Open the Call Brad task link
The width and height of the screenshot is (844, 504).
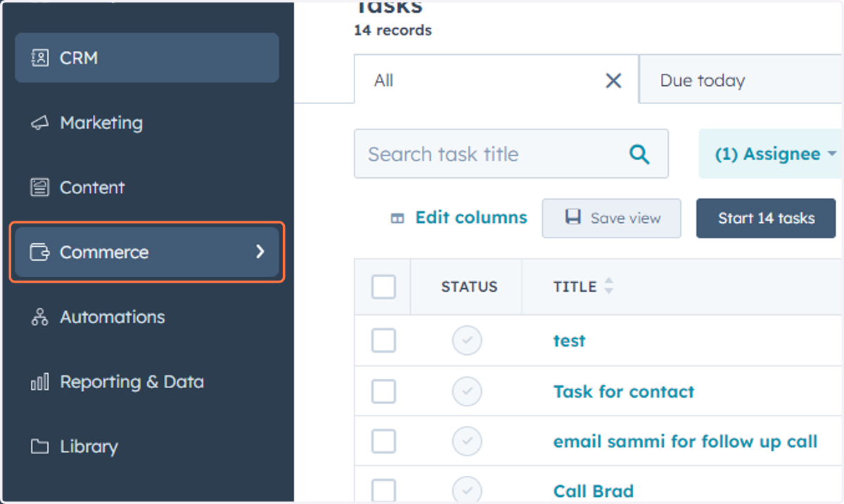click(x=593, y=491)
